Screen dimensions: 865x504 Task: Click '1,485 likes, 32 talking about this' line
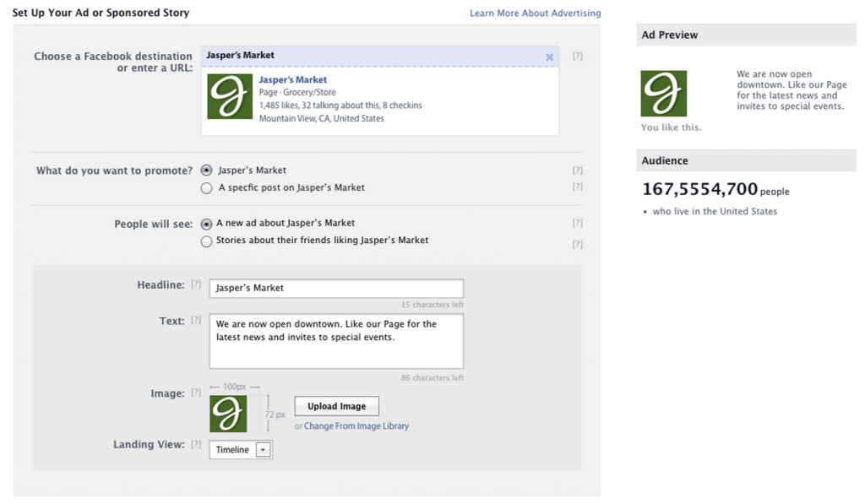coord(340,106)
